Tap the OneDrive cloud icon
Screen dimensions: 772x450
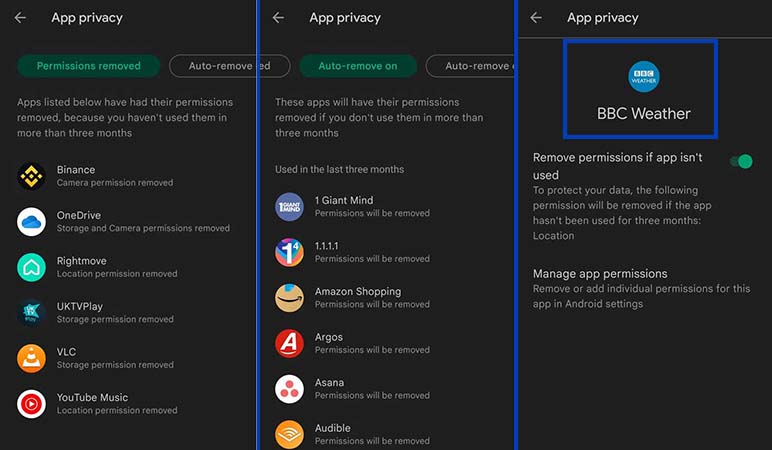32,222
